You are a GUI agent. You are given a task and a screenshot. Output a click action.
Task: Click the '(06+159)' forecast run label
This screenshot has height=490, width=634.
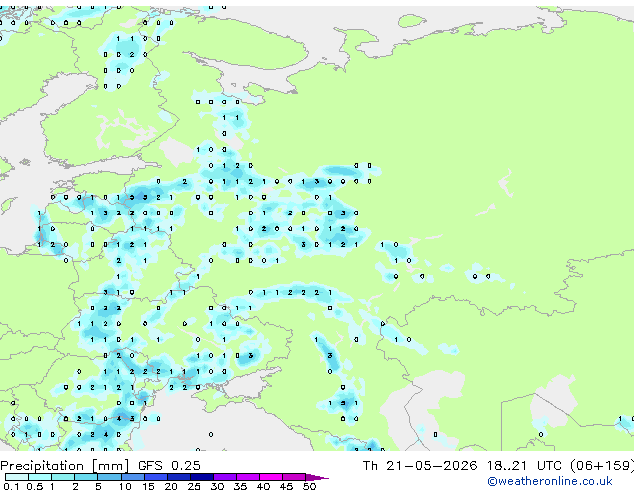[602, 466]
